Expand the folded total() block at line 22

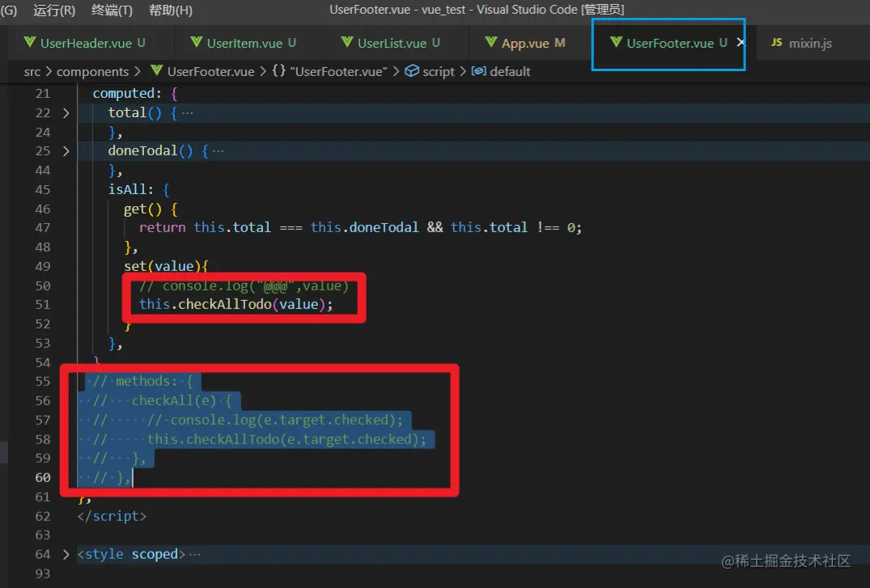[x=66, y=113]
